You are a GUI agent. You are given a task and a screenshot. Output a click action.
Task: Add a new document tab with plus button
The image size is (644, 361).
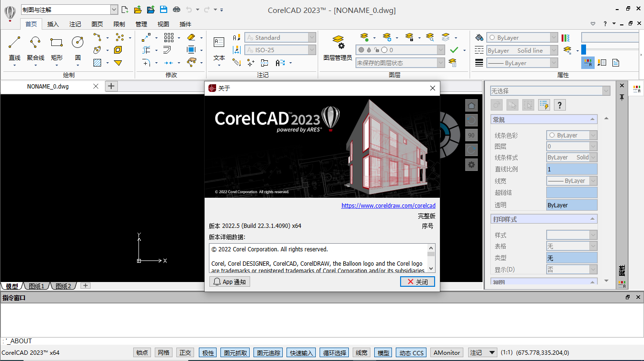(111, 86)
